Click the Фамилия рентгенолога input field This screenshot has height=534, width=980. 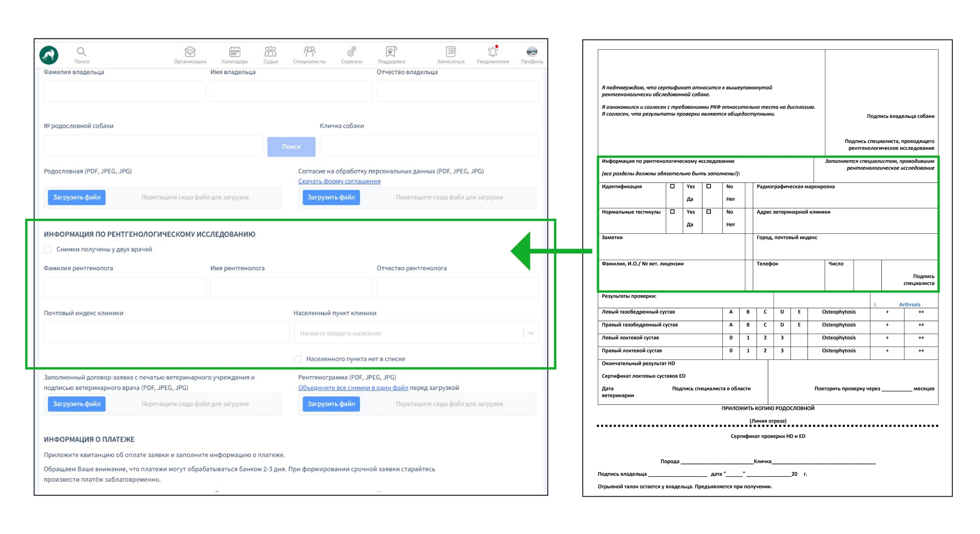[x=124, y=287]
